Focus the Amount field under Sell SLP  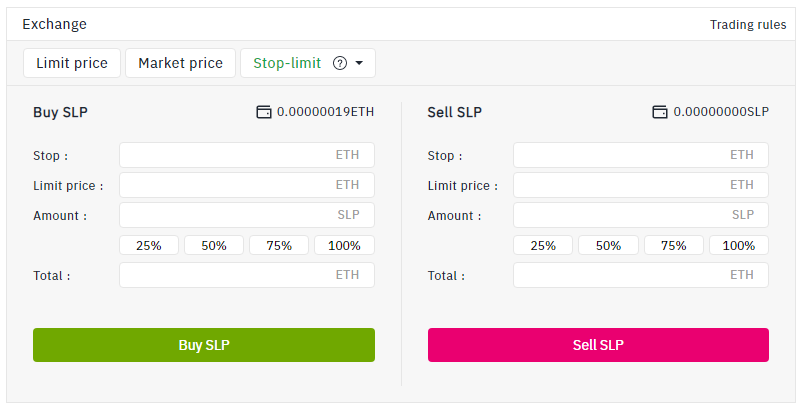641,215
